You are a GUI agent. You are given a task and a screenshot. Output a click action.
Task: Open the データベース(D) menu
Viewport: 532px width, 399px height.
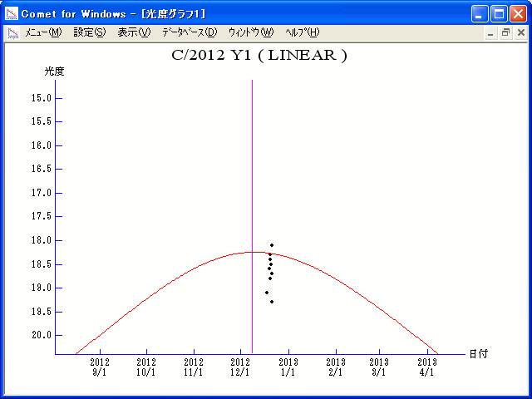[190, 32]
